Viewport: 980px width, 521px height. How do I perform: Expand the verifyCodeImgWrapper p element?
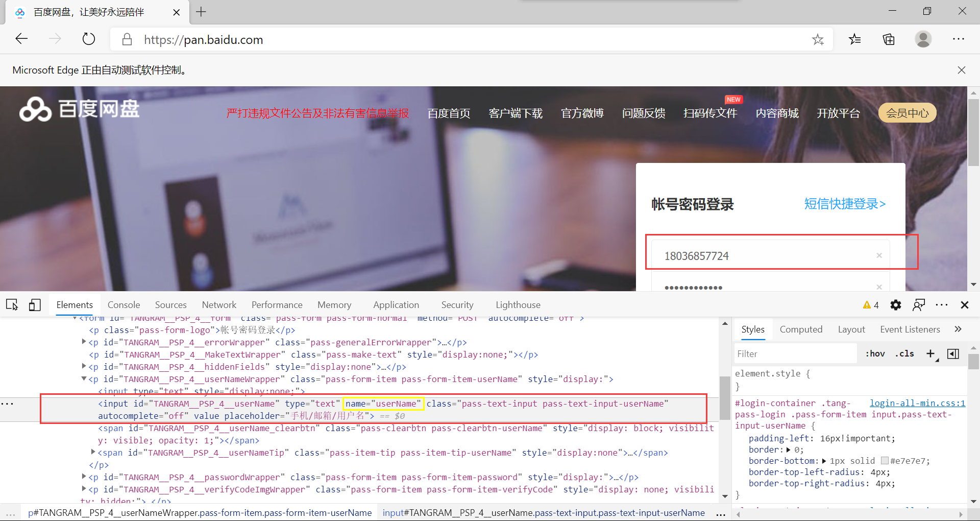point(84,489)
